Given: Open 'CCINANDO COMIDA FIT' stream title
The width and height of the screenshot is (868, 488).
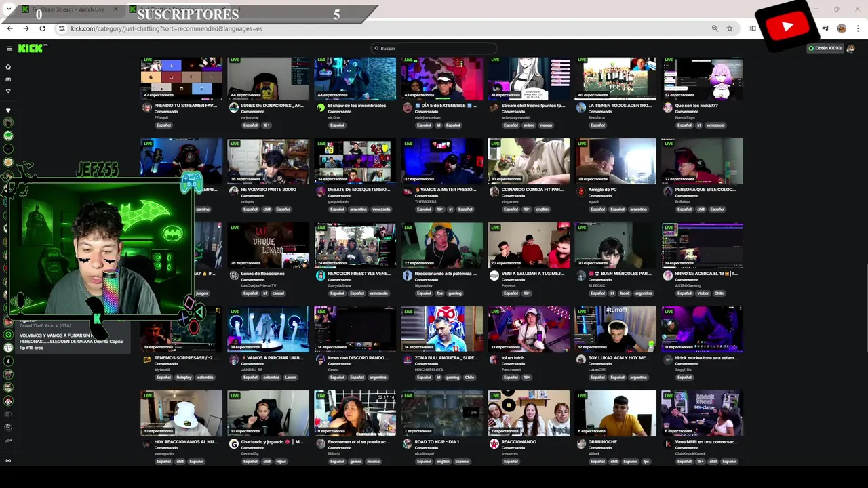Looking at the screenshot, I should (532, 190).
